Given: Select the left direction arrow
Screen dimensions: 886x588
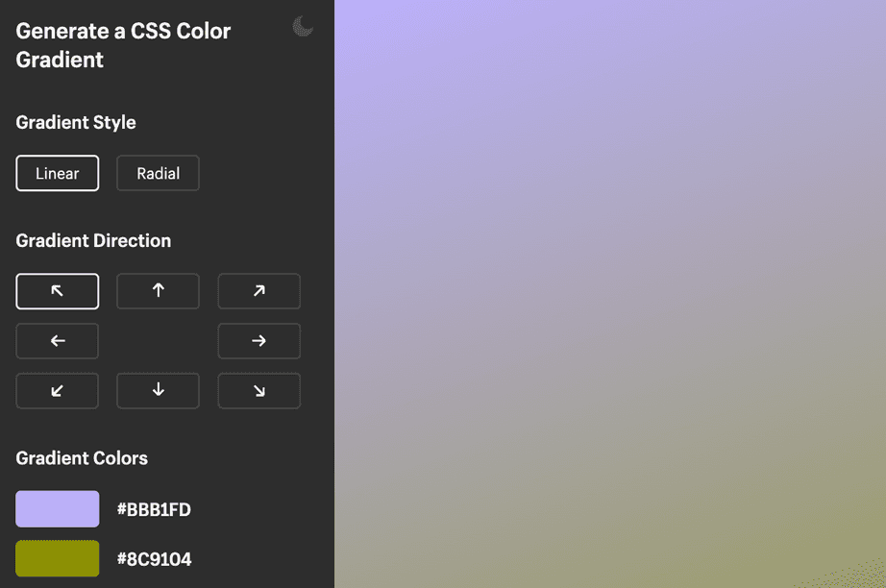Looking at the screenshot, I should (x=57, y=341).
